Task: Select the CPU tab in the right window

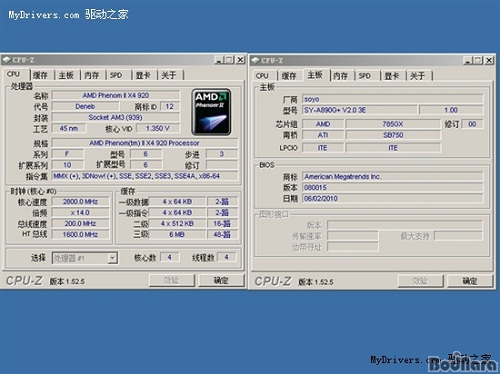Action: (262, 76)
